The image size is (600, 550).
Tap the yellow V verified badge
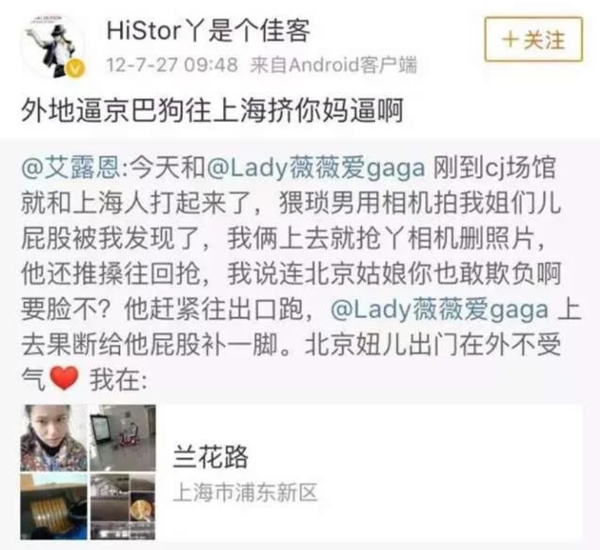pyautogui.click(x=76, y=69)
